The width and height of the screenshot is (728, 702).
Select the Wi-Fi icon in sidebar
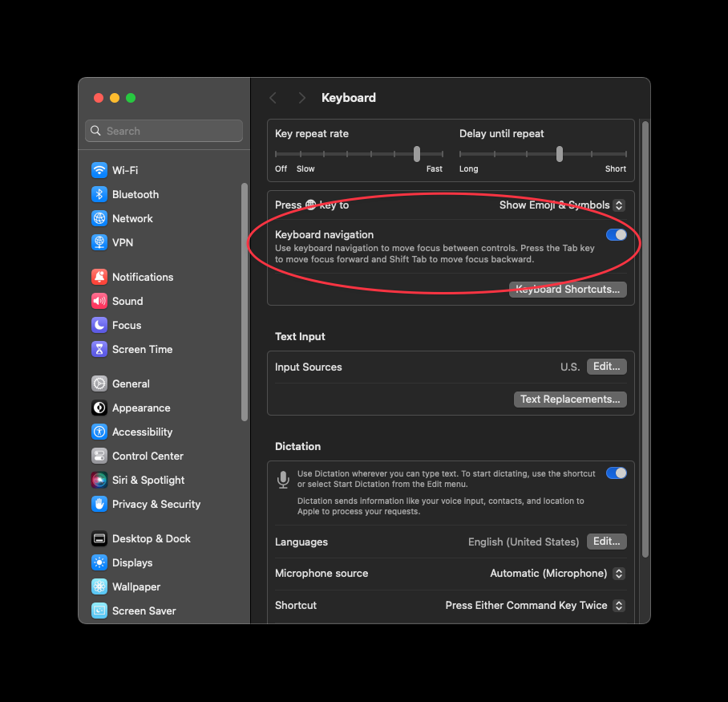pos(99,170)
